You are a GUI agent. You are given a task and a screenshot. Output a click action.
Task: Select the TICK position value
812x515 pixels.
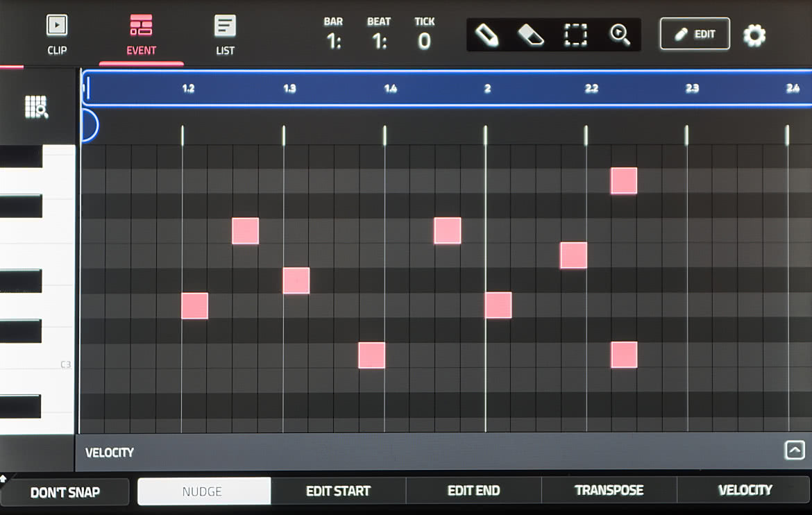point(424,41)
